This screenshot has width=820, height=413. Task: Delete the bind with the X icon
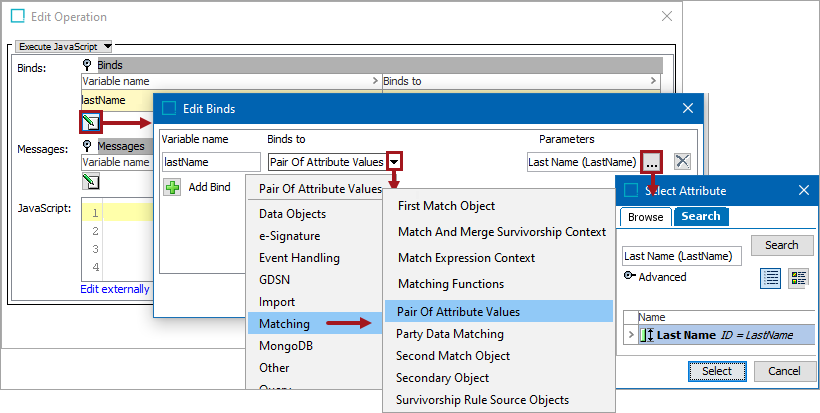point(682,161)
